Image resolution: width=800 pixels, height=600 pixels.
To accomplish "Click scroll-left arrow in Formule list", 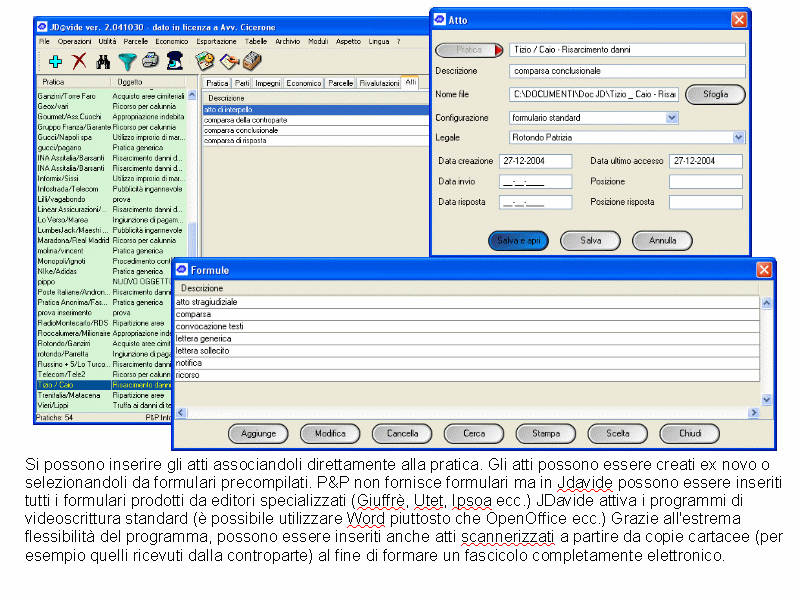I will tap(182, 412).
